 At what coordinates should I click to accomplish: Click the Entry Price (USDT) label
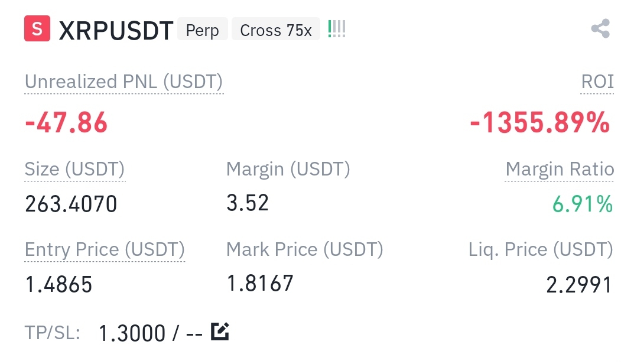pyautogui.click(x=105, y=249)
